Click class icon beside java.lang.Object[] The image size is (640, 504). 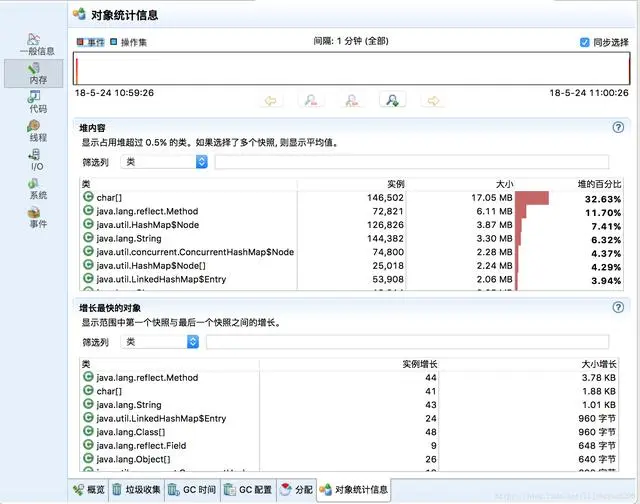pos(88,458)
